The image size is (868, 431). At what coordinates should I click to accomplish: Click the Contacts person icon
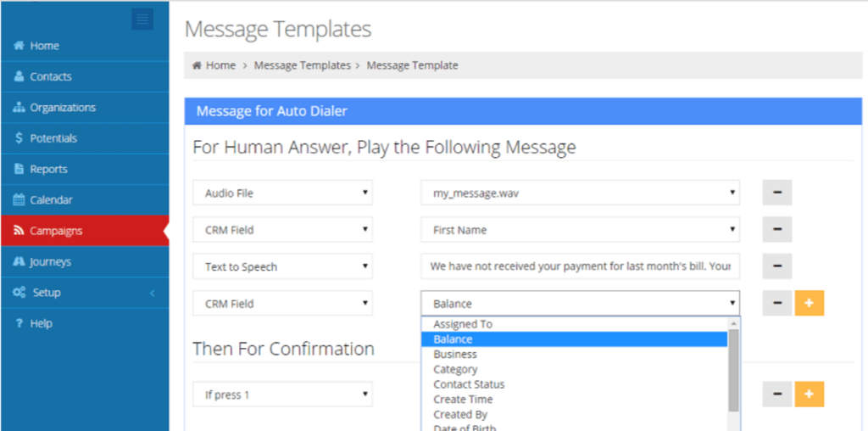[x=19, y=76]
